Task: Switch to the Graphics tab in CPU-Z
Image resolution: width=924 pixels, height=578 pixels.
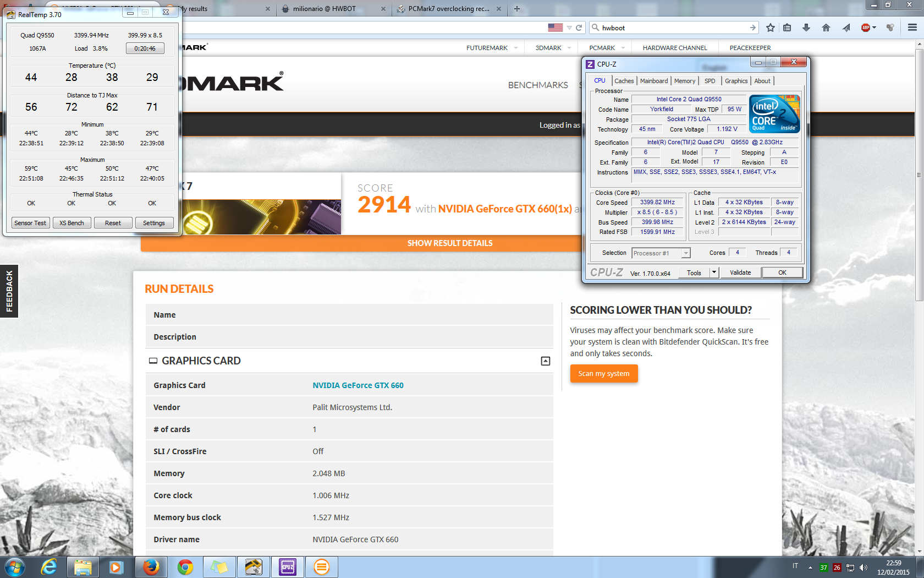Action: coord(736,81)
